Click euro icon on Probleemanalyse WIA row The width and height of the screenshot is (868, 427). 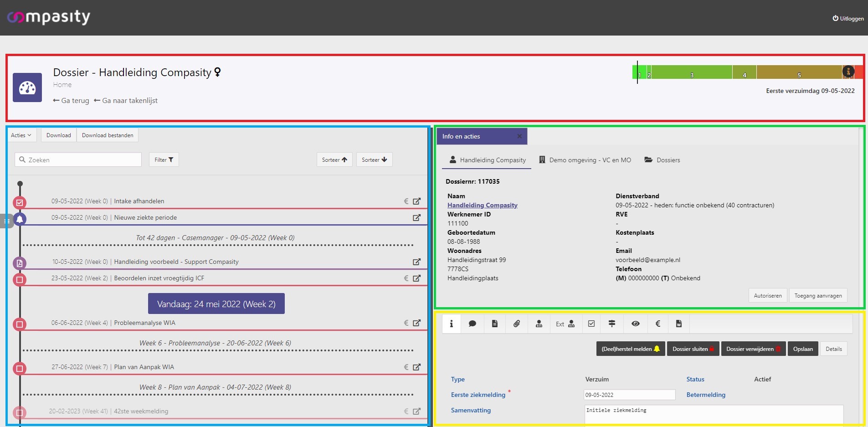point(406,323)
